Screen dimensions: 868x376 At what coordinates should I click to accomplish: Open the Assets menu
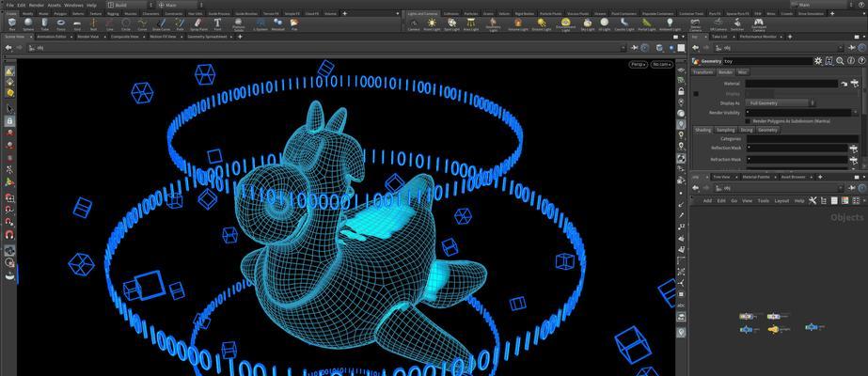click(x=55, y=5)
